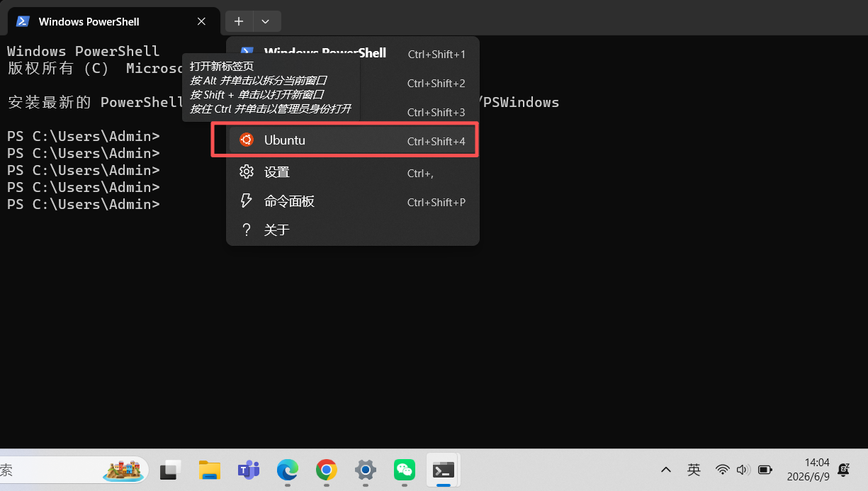The width and height of the screenshot is (868, 491).
Task: Open the 关于 menu entry
Action: (352, 230)
